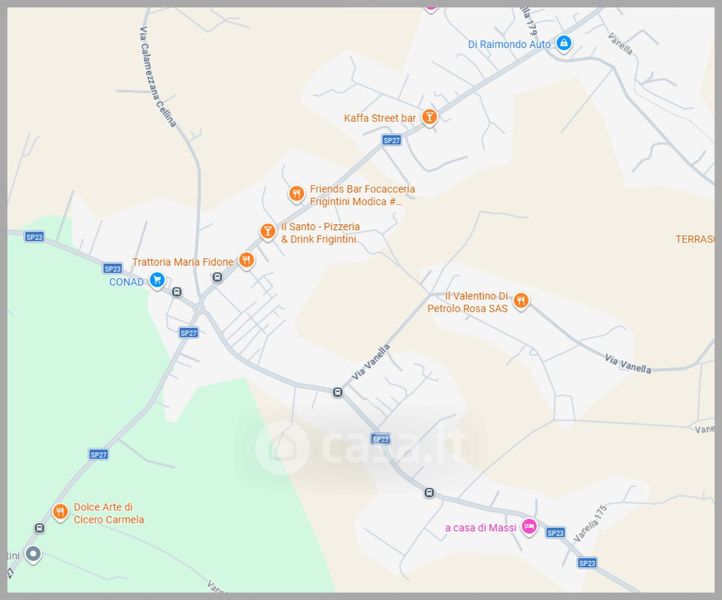
Task: Click the Via Calamezzana Cellina road label
Action: coord(158,76)
